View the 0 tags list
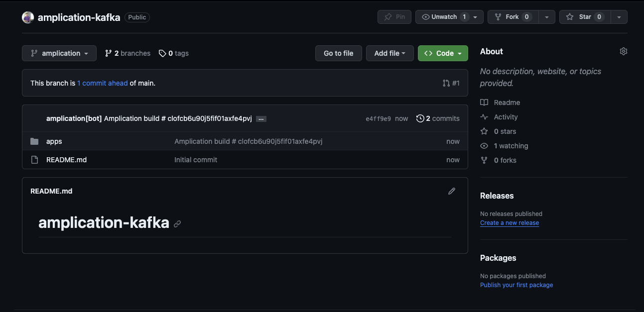 [173, 53]
